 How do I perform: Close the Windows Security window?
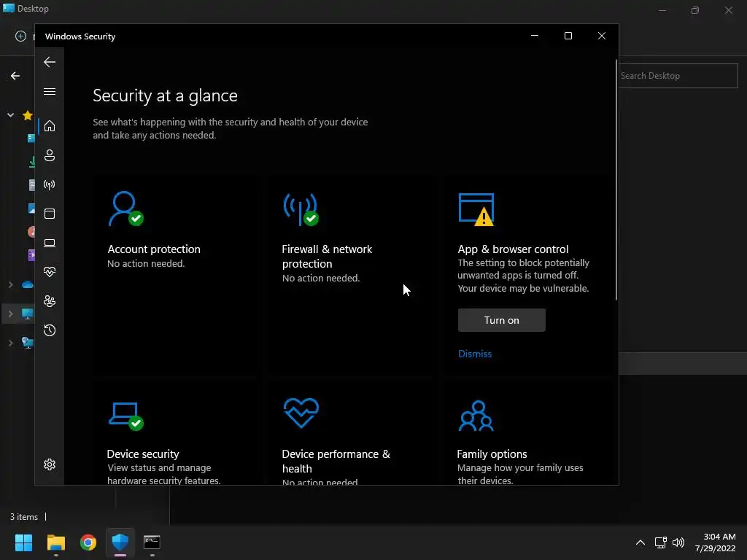[602, 36]
